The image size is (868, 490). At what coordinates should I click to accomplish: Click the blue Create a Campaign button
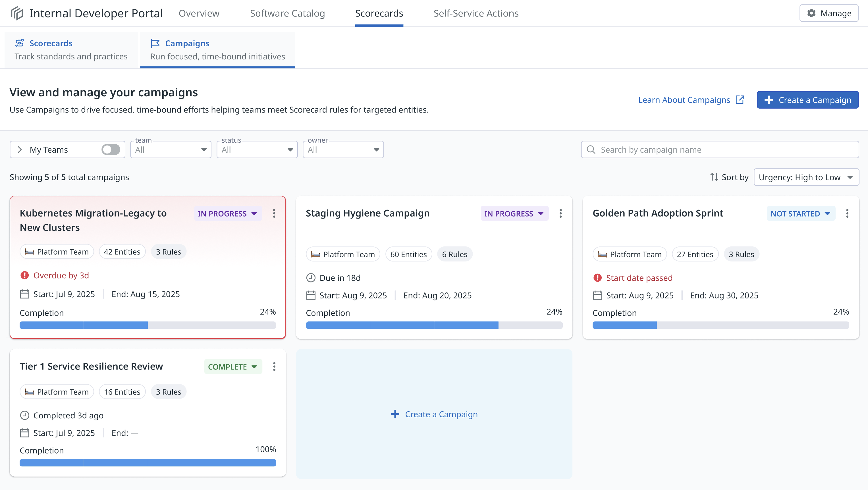(807, 100)
